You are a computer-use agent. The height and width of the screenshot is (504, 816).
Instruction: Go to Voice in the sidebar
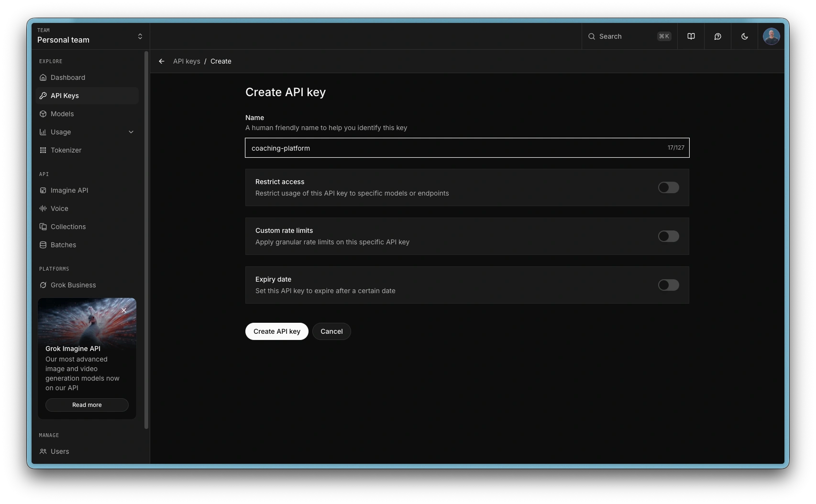pos(59,208)
